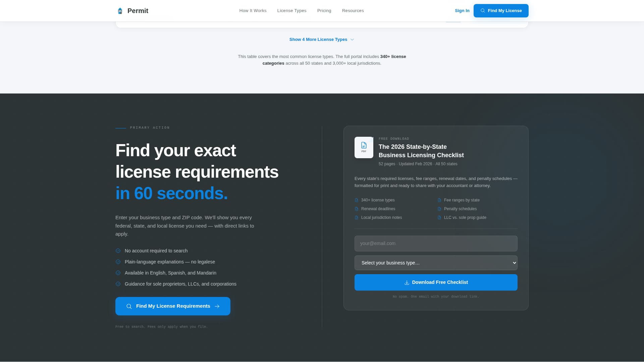This screenshot has width=644, height=362.
Task: Click the Permit brand name
Action: [138, 11]
